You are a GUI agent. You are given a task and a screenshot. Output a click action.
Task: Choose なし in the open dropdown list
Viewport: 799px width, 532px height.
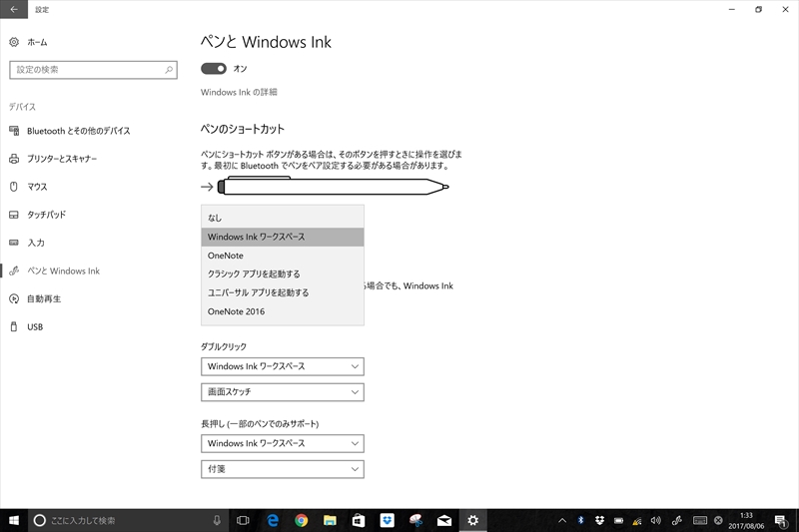coord(283,218)
